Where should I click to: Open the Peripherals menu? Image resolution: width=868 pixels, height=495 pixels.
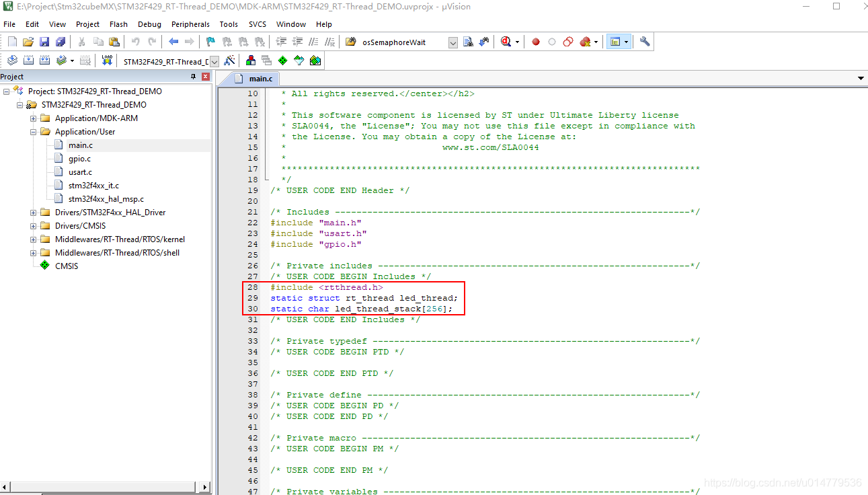pos(190,24)
